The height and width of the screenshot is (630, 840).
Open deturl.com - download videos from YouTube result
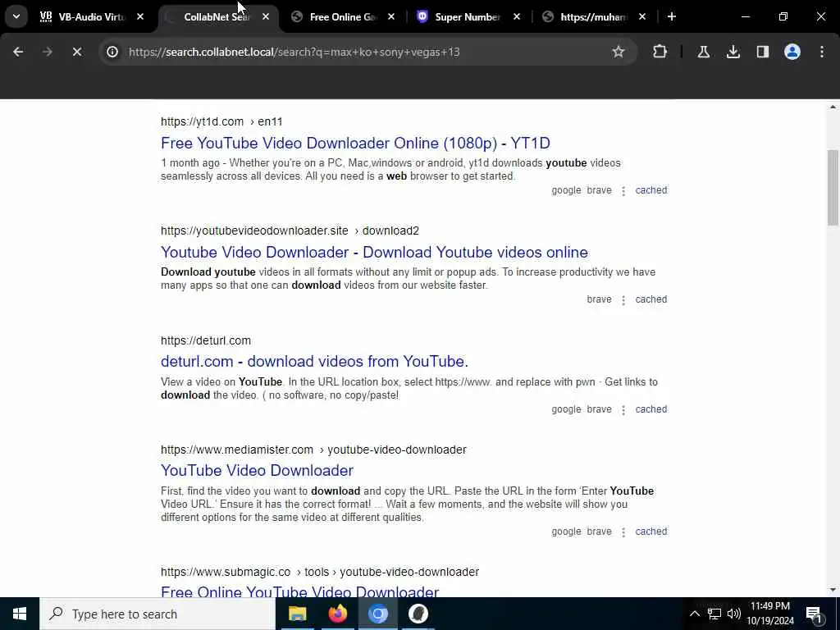[x=314, y=362]
